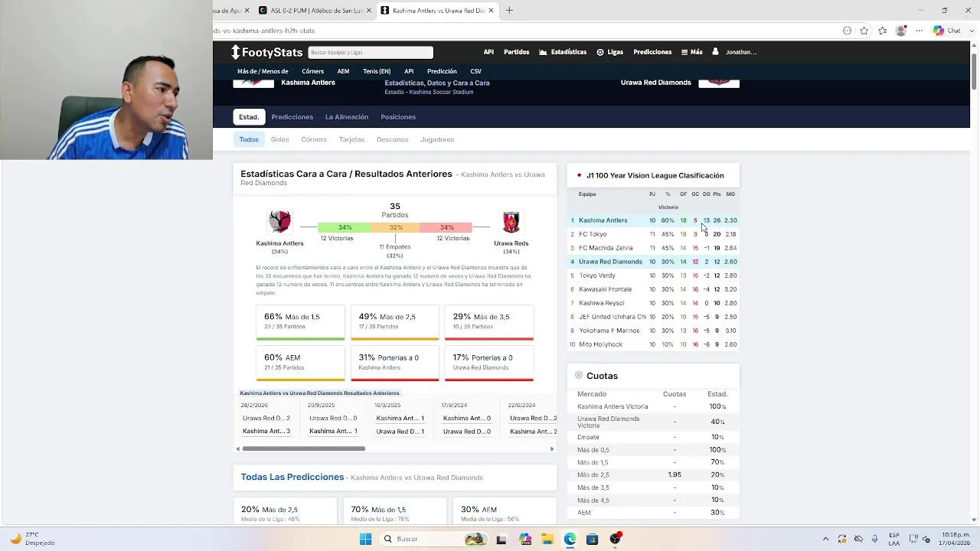Open Microsoft Store from the taskbar
The height and width of the screenshot is (551, 980).
(592, 539)
